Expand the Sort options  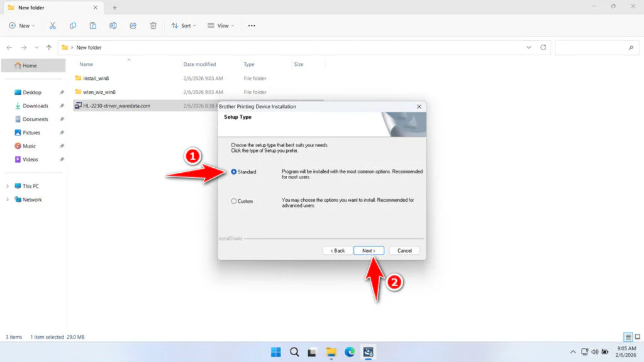pyautogui.click(x=184, y=25)
